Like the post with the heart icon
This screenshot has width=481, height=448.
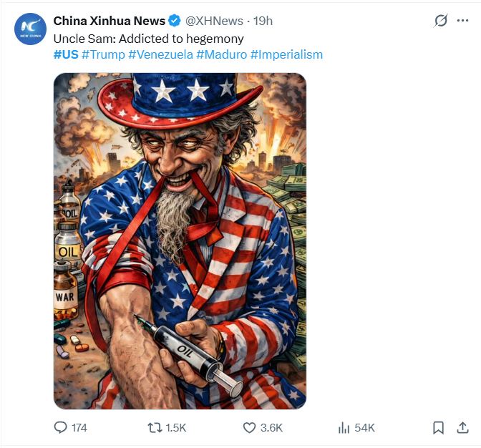click(249, 427)
